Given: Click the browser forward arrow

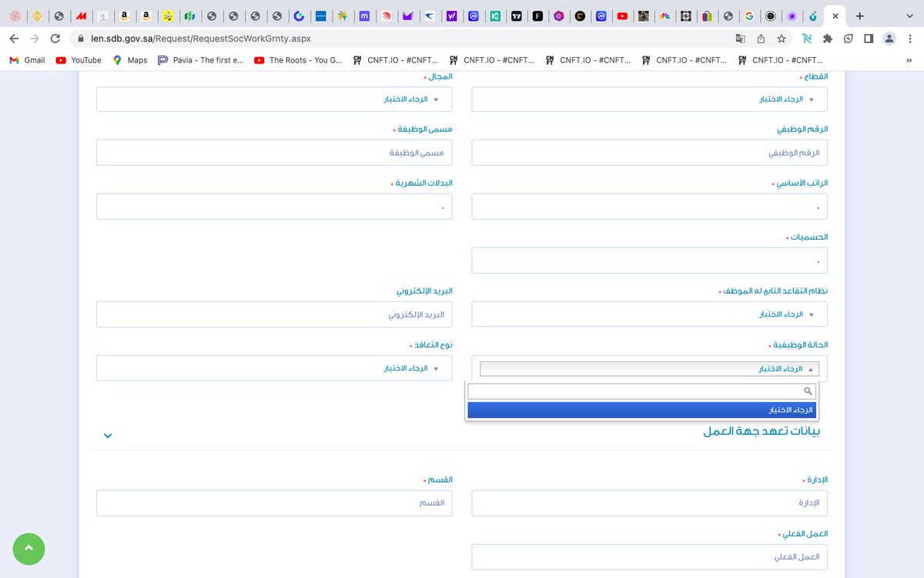Looking at the screenshot, I should [x=34, y=39].
